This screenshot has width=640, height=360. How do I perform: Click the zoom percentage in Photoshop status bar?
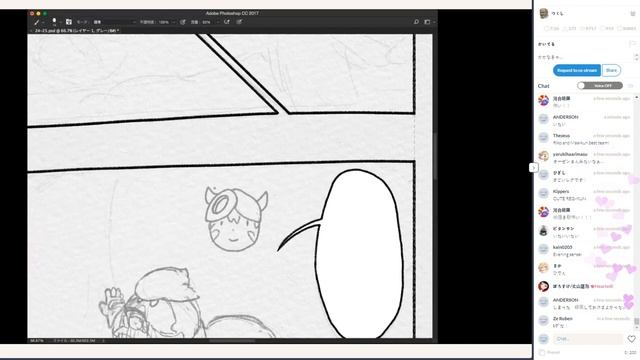click(x=37, y=340)
